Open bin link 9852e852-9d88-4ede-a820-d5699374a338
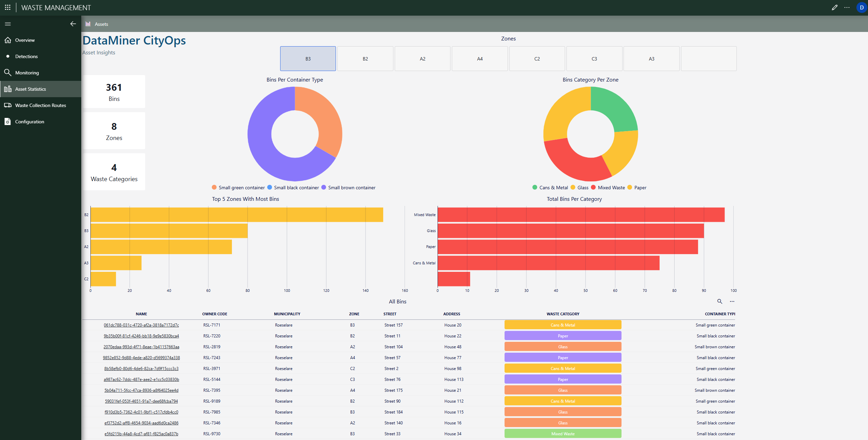Viewport: 868px width, 440px height. [141, 358]
